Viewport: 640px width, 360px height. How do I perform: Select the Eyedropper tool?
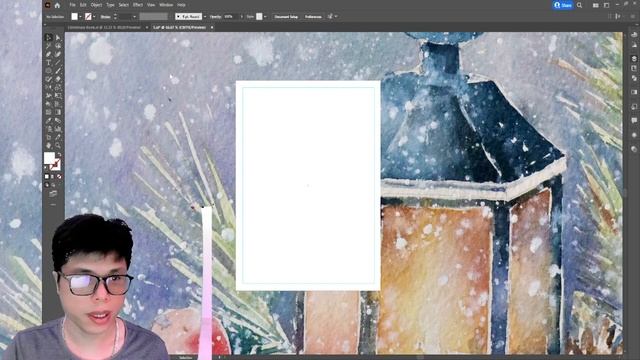point(49,120)
